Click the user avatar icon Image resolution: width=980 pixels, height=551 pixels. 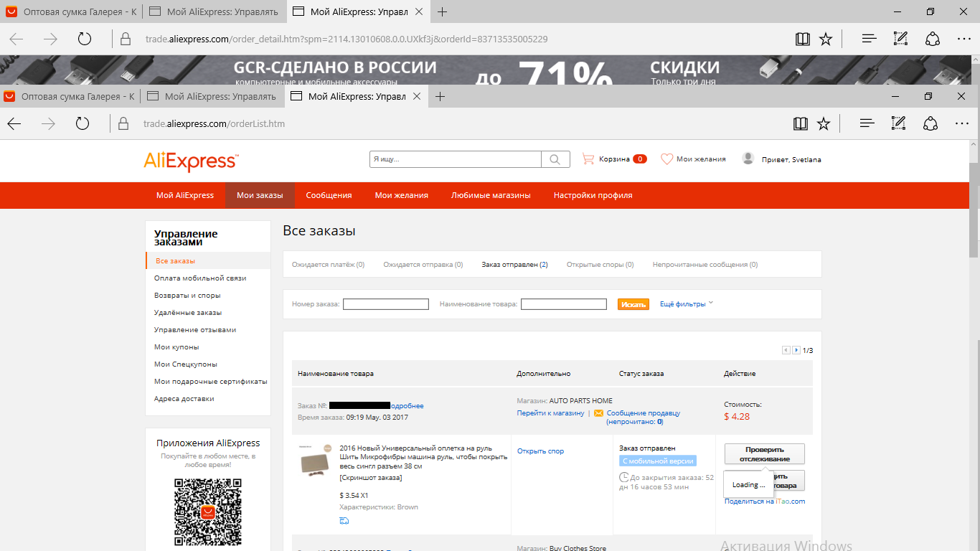tap(748, 159)
